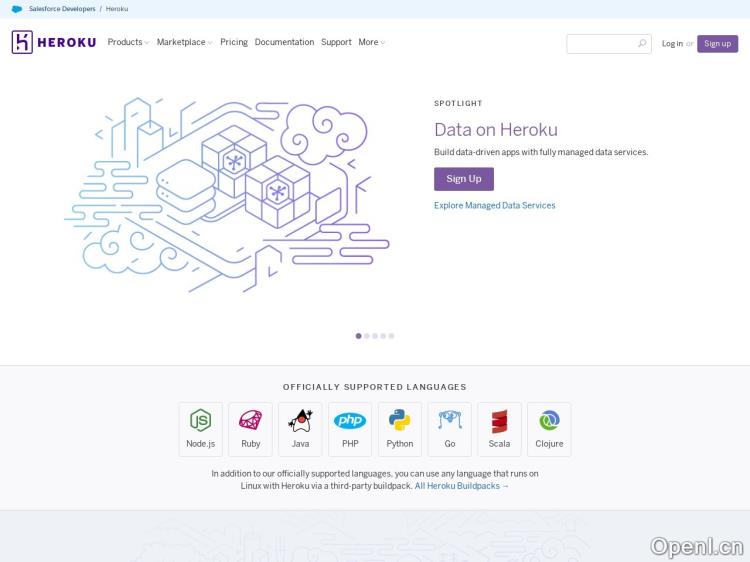The image size is (750, 562).
Task: Select the first carousel dot
Action: pyautogui.click(x=358, y=336)
